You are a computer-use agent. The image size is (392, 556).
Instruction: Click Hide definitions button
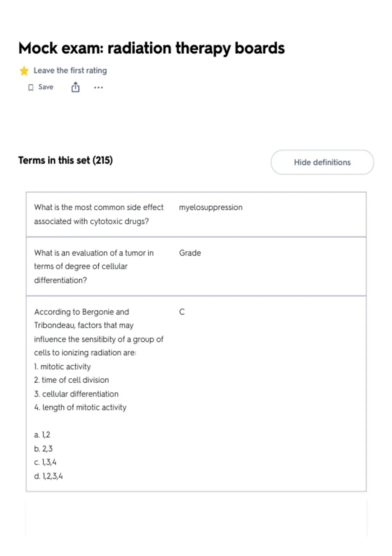pyautogui.click(x=322, y=162)
